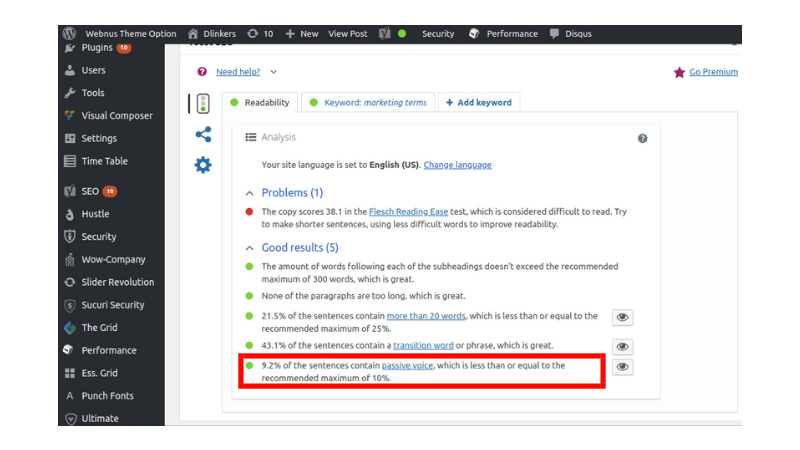Open the Ess. Grid sidebar icon
800x450 pixels.
point(70,373)
